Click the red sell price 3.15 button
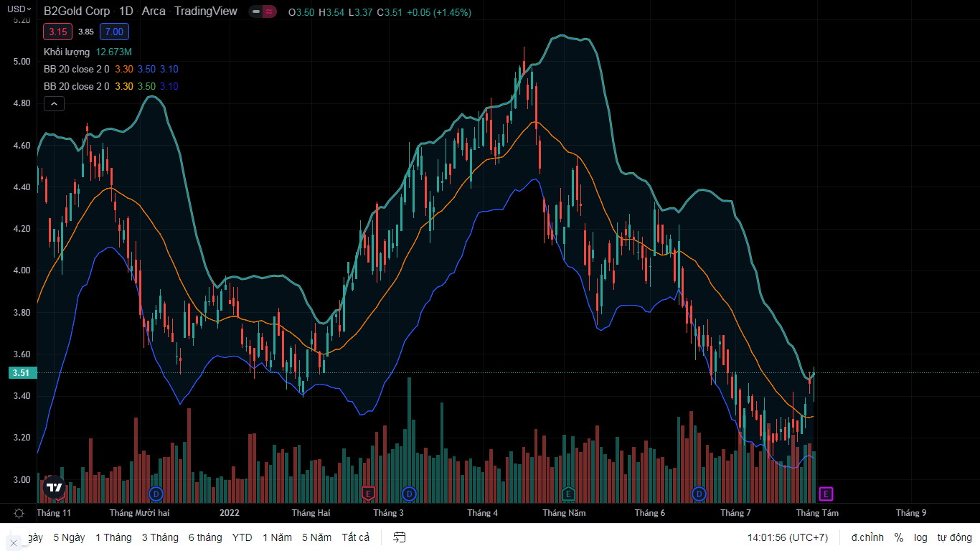This screenshot has height=551, width=980. click(x=57, y=32)
